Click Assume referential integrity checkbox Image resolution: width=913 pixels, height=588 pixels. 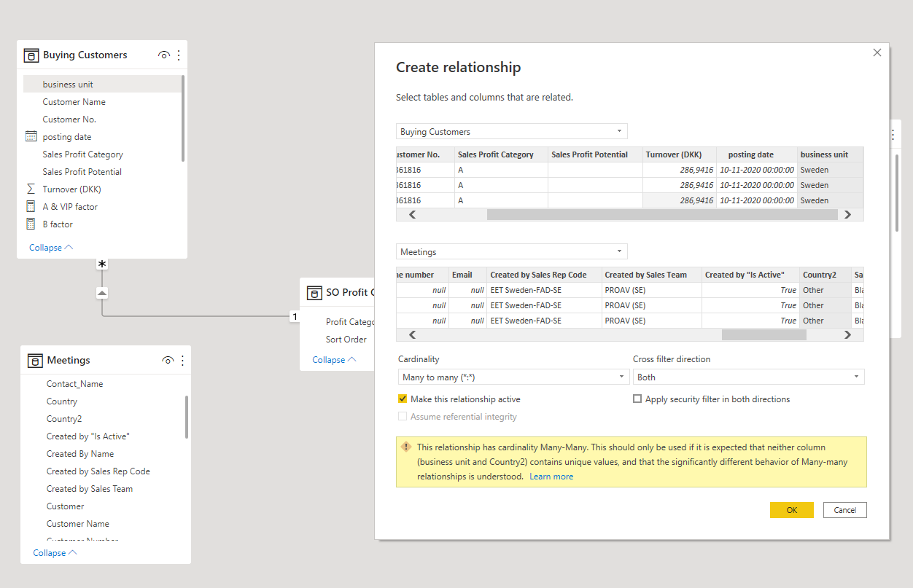(403, 417)
